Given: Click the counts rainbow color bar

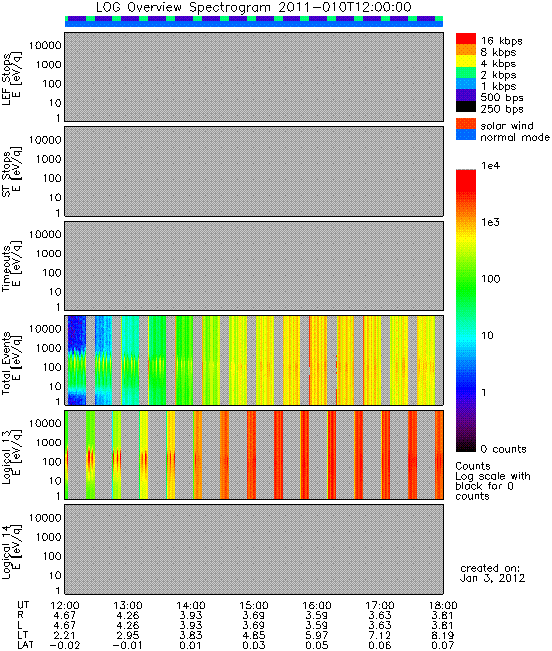Looking at the screenshot, I should 466,311.
